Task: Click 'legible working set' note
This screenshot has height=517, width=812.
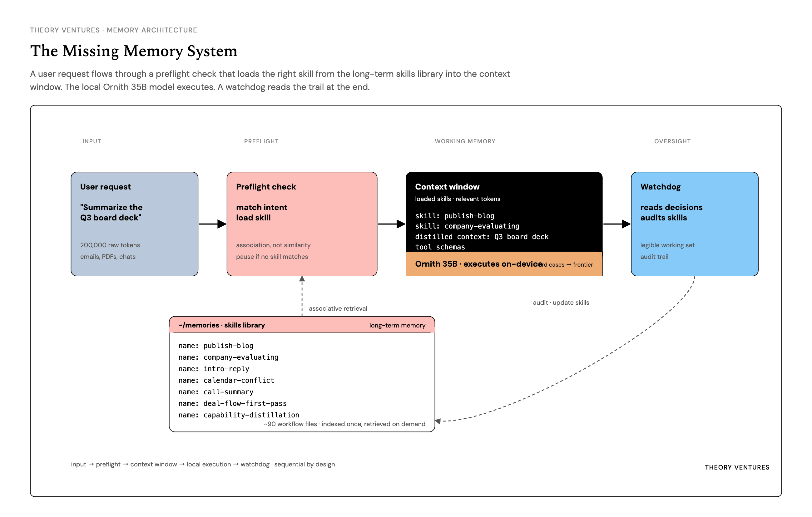Action: 667,245
